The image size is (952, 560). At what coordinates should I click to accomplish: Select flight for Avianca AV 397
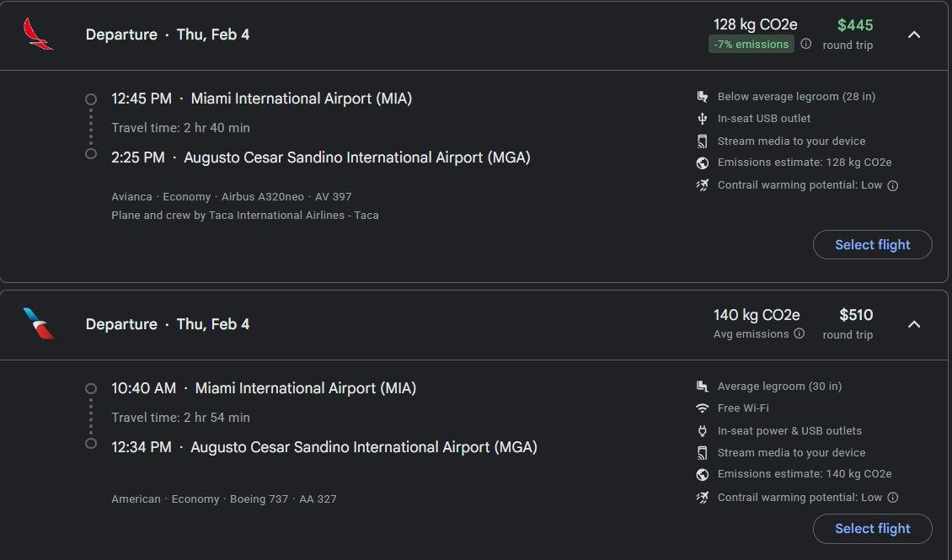pyautogui.click(x=873, y=244)
